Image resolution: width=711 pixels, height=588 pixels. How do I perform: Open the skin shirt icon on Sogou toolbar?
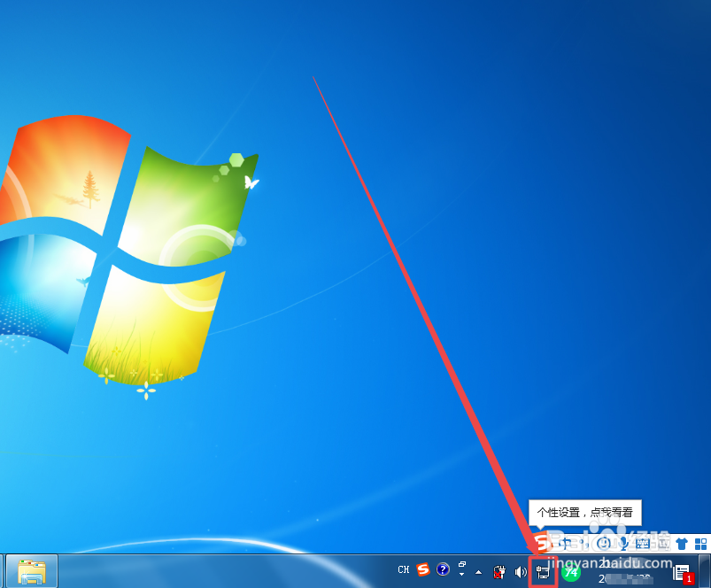(682, 543)
